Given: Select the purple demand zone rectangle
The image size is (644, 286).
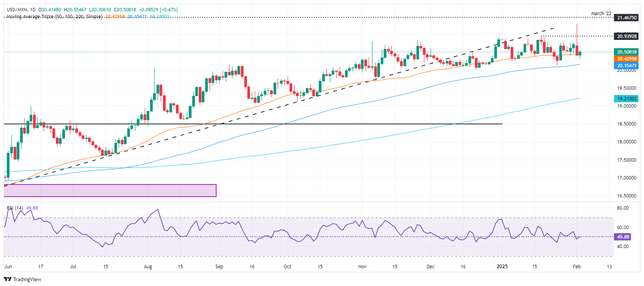Looking at the screenshot, I should tap(110, 190).
